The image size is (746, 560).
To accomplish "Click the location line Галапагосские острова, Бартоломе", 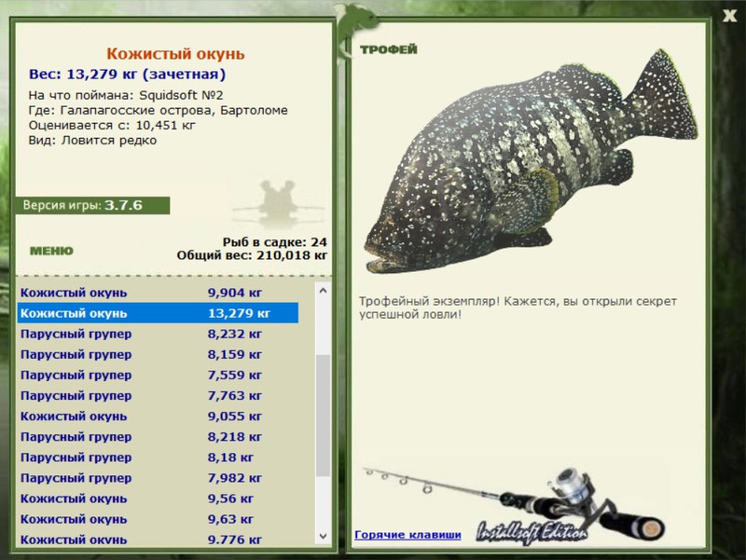I will [x=158, y=110].
